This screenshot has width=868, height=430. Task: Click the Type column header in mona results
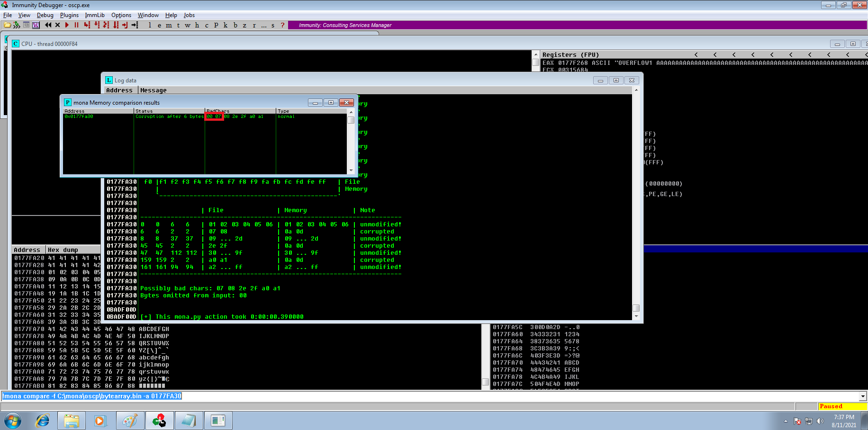click(x=311, y=111)
